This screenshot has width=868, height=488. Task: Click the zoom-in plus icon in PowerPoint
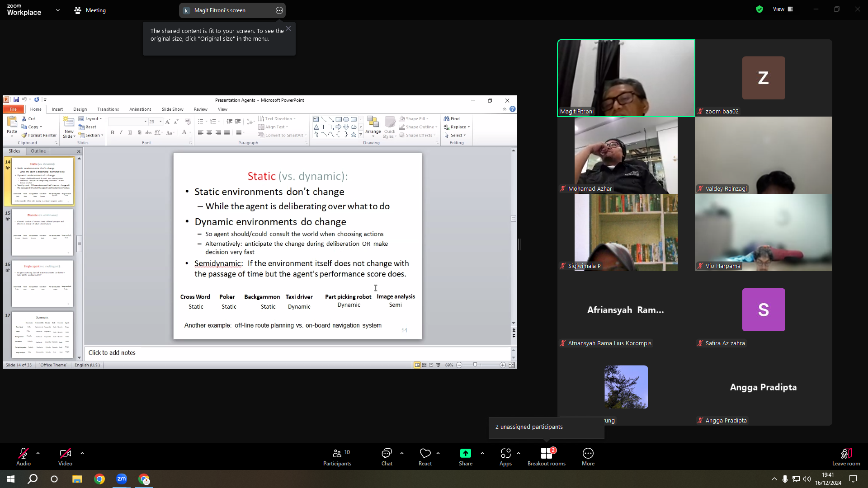[x=503, y=365]
